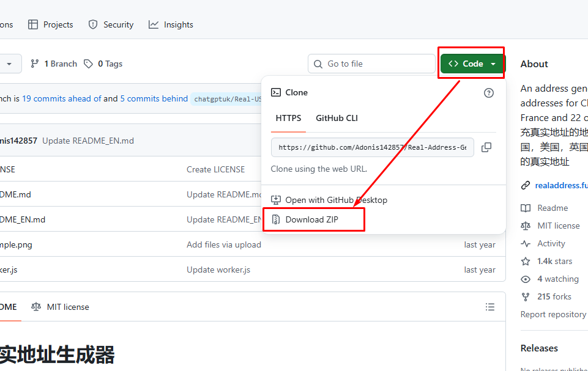Open Create LICENSE commit message
Viewport: 588px width, 371px height.
pos(215,169)
